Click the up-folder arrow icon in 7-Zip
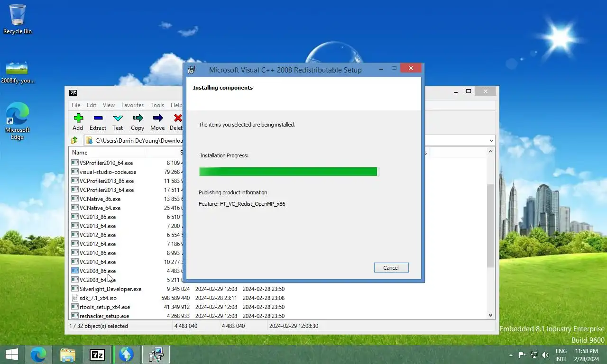Screen dimensions: 607x364 click(74, 140)
